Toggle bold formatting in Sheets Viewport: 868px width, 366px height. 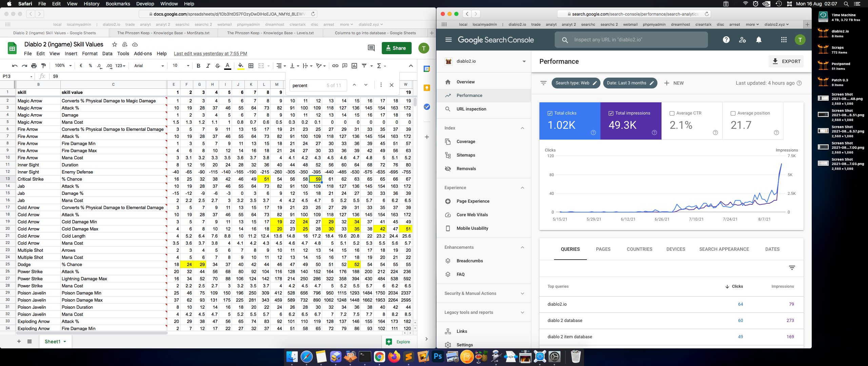(198, 66)
